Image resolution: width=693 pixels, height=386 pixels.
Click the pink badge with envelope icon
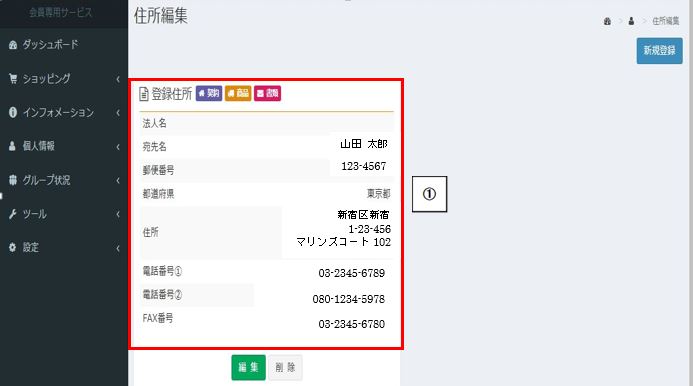pos(267,93)
